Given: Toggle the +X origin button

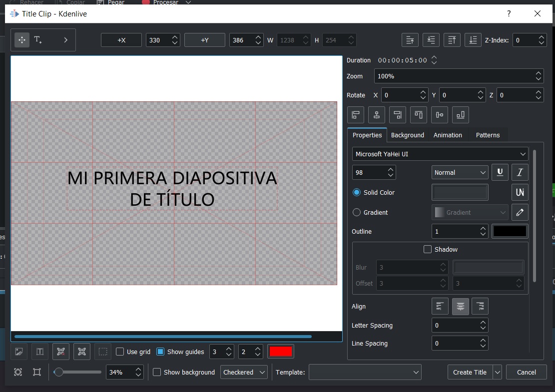Looking at the screenshot, I should [x=121, y=40].
